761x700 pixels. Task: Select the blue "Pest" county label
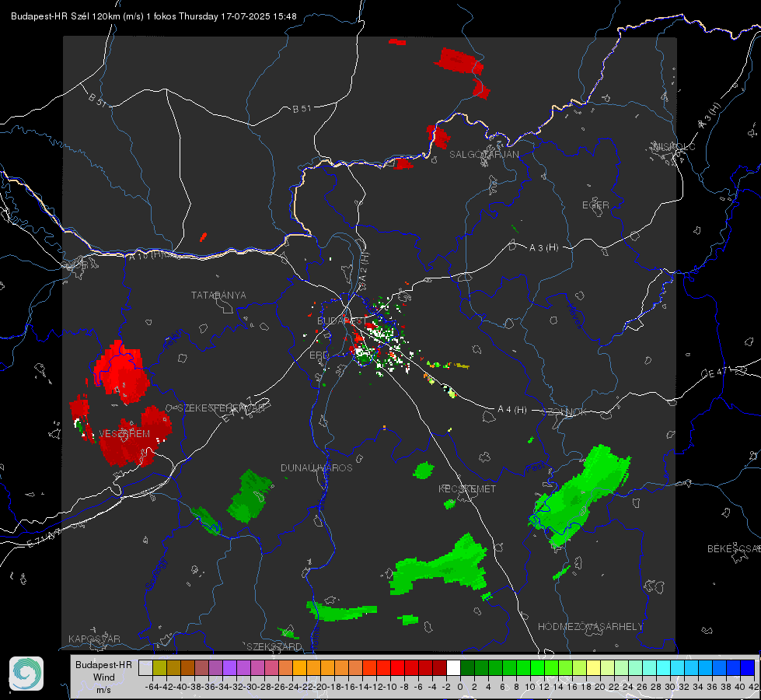pos(535,467)
